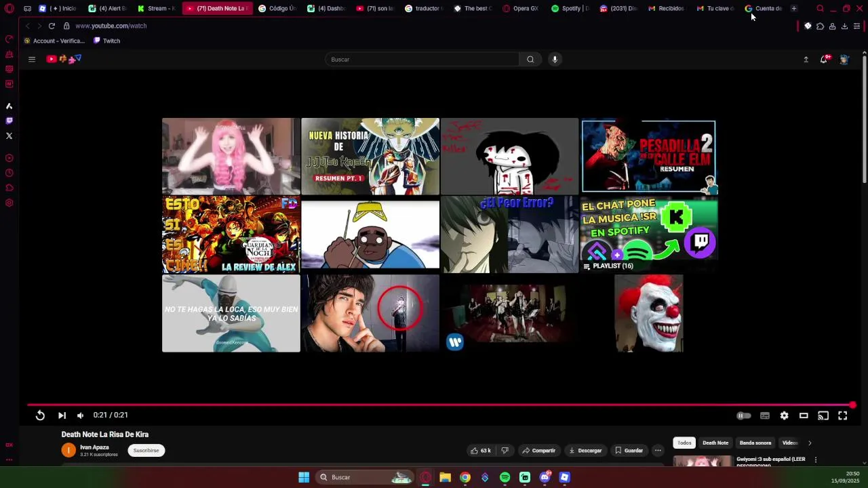Mute the video player volume
The image size is (868, 488).
(80, 415)
